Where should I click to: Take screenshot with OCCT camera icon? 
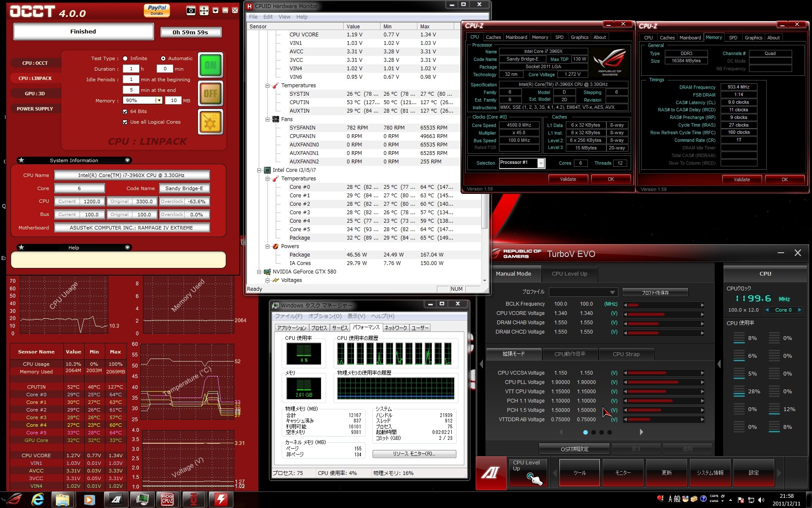click(191, 11)
